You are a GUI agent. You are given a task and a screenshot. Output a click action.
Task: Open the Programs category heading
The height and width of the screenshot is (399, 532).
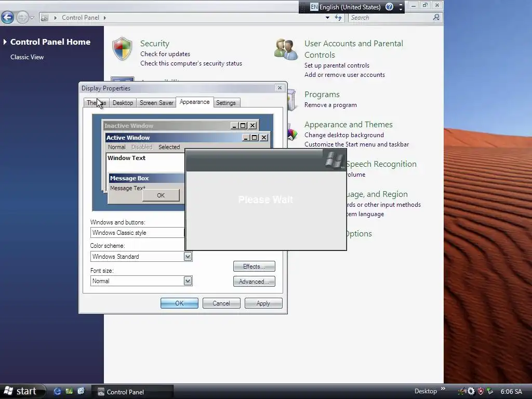[x=322, y=95]
